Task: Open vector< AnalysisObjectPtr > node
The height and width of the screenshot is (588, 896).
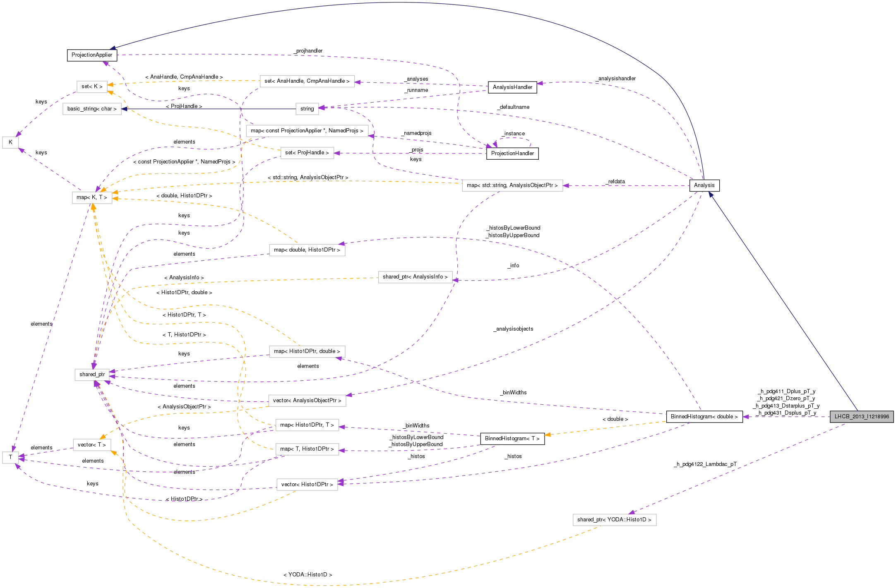Action: pos(307,401)
